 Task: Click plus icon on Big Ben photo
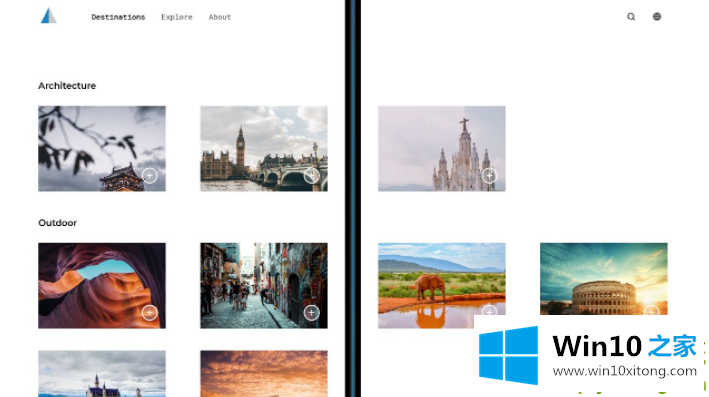312,175
